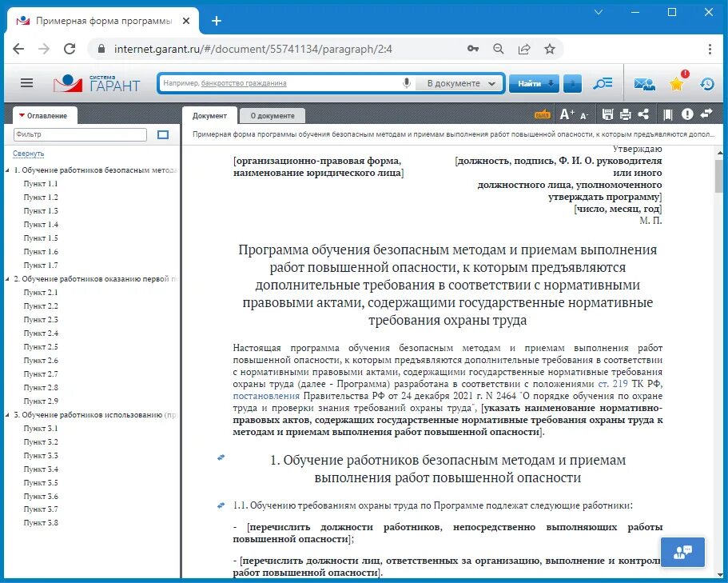This screenshot has height=583, width=728.
Task: Reload the page in browser
Action: tap(70, 49)
